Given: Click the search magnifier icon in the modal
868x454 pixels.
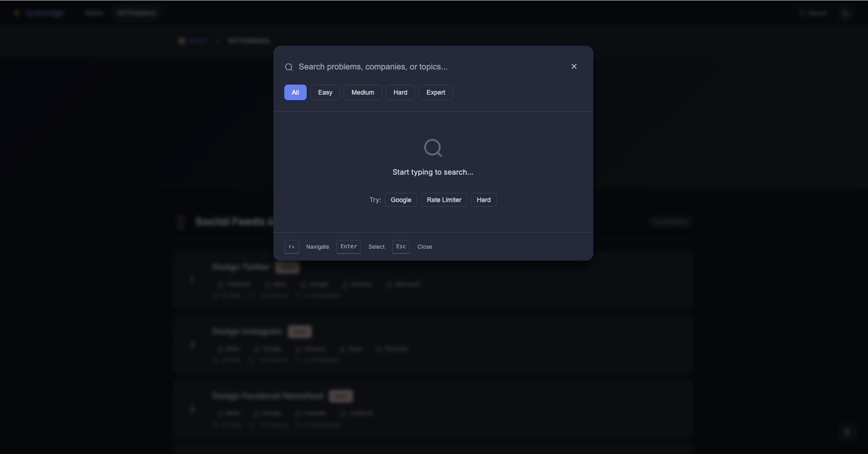Looking at the screenshot, I should pyautogui.click(x=288, y=67).
